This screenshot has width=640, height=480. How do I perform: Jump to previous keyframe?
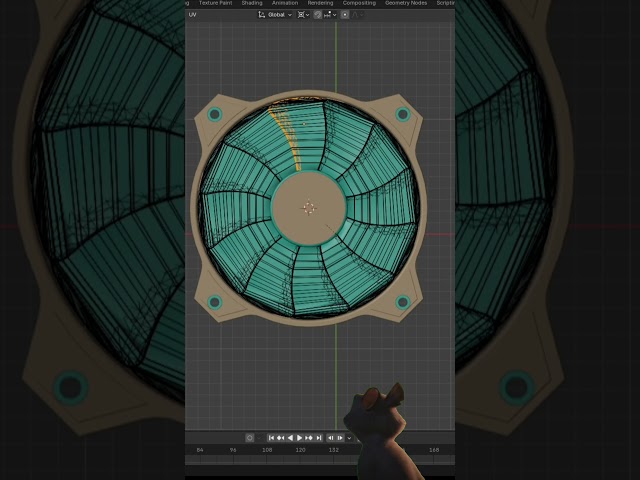(280, 438)
